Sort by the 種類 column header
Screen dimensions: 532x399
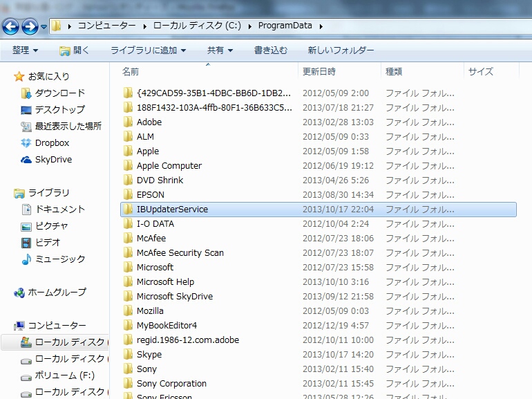click(394, 72)
